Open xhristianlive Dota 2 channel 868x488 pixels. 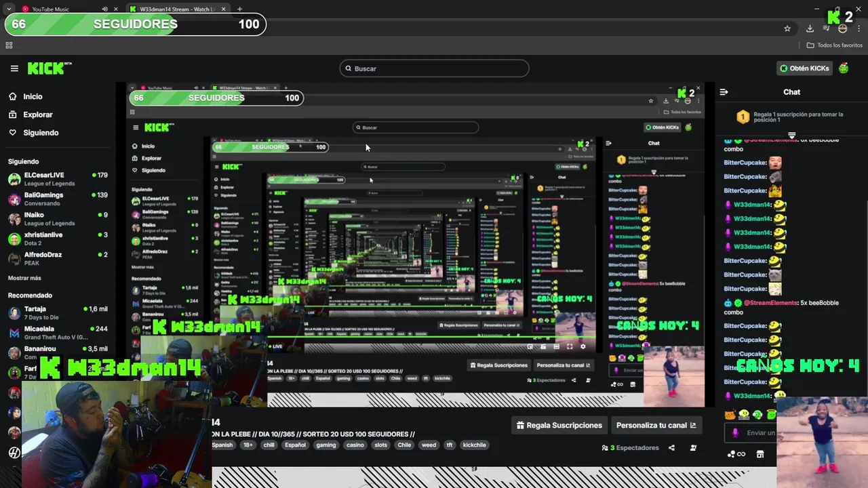point(58,239)
